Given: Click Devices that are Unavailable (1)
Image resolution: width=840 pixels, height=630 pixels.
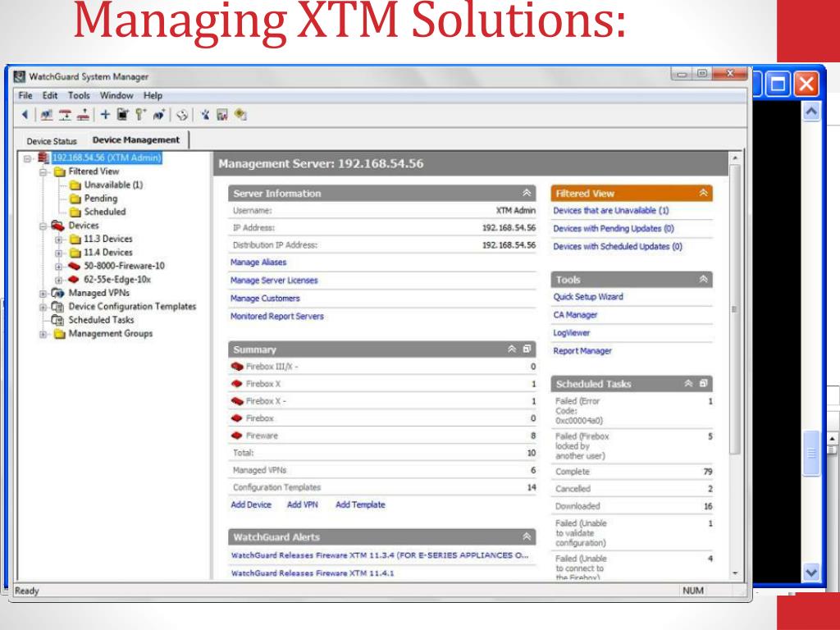Looking at the screenshot, I should pyautogui.click(x=611, y=211).
